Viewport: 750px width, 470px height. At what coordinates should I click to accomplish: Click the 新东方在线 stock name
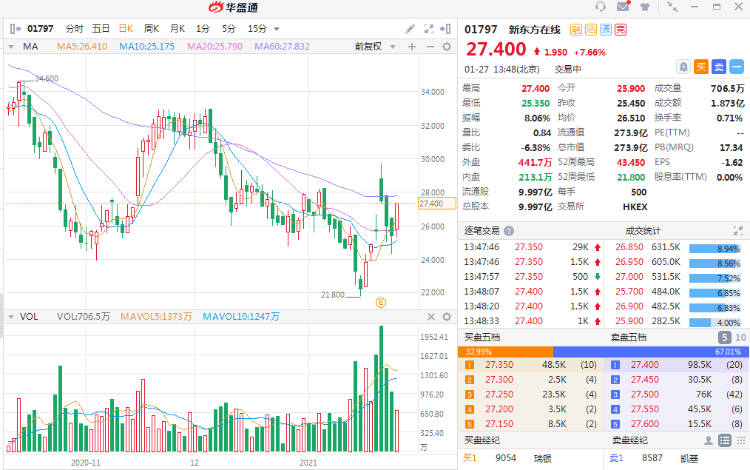click(534, 30)
